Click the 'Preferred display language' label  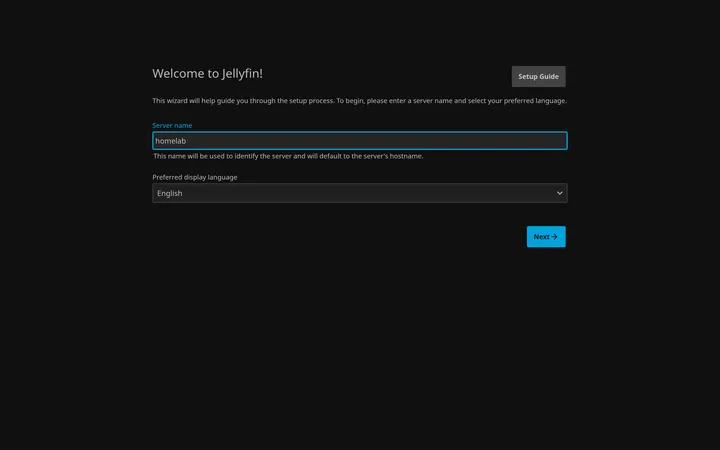(x=195, y=177)
